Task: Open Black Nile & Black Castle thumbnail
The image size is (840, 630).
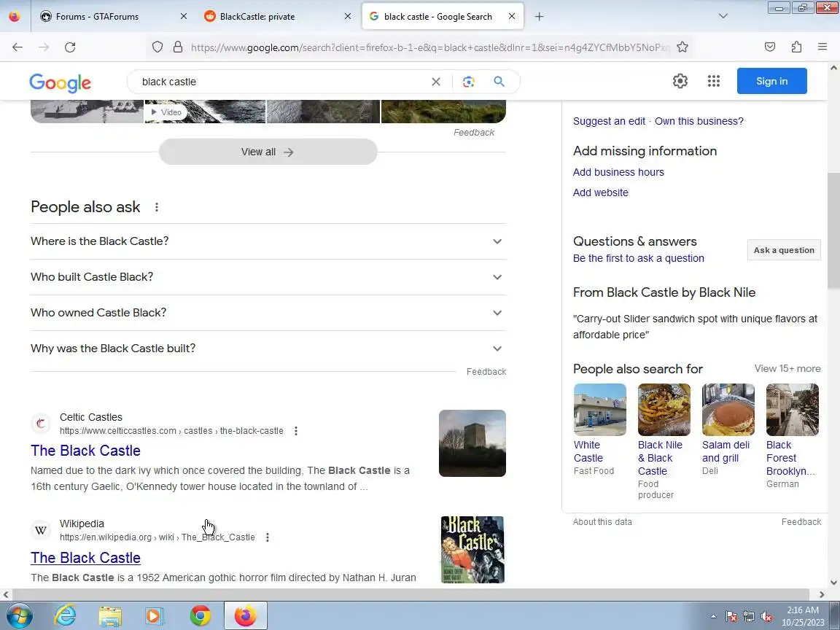Action: pyautogui.click(x=664, y=410)
